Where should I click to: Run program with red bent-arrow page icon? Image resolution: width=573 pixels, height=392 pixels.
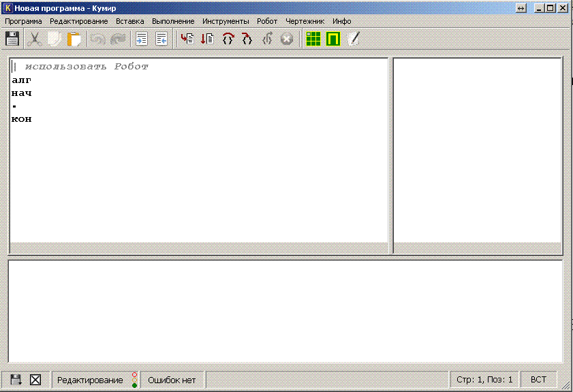pyautogui.click(x=187, y=39)
